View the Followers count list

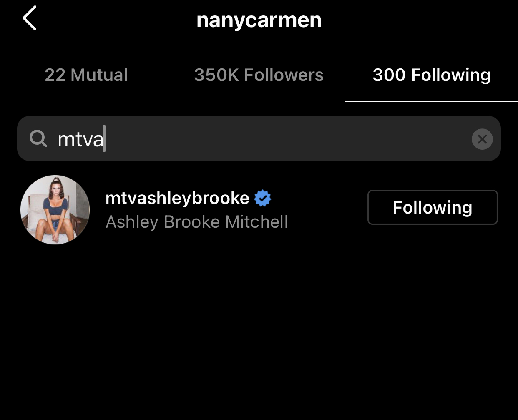(x=259, y=75)
